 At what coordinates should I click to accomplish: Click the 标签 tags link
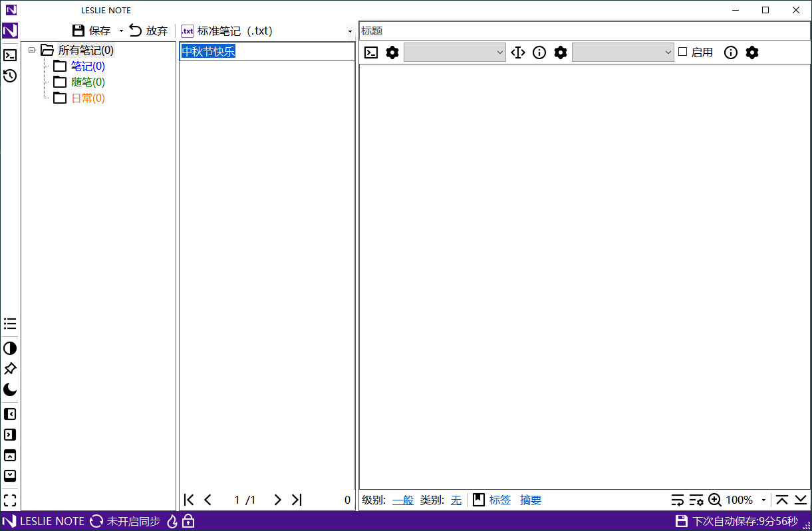[x=500, y=500]
